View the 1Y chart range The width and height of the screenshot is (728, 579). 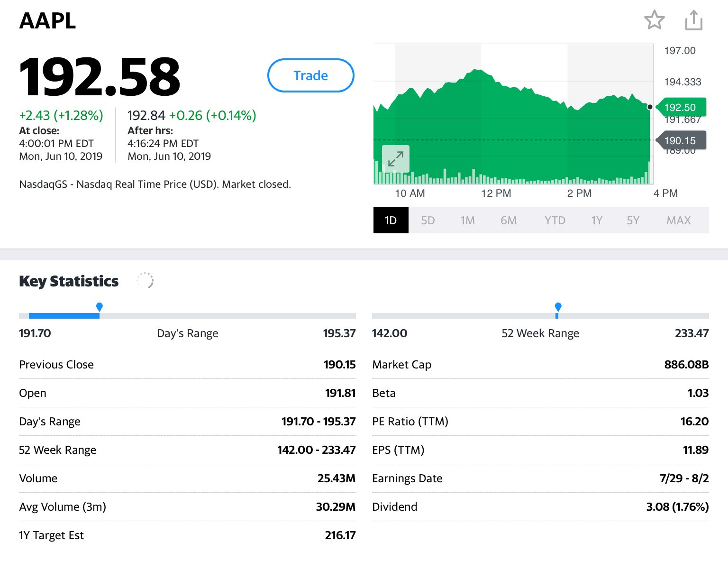pos(596,221)
